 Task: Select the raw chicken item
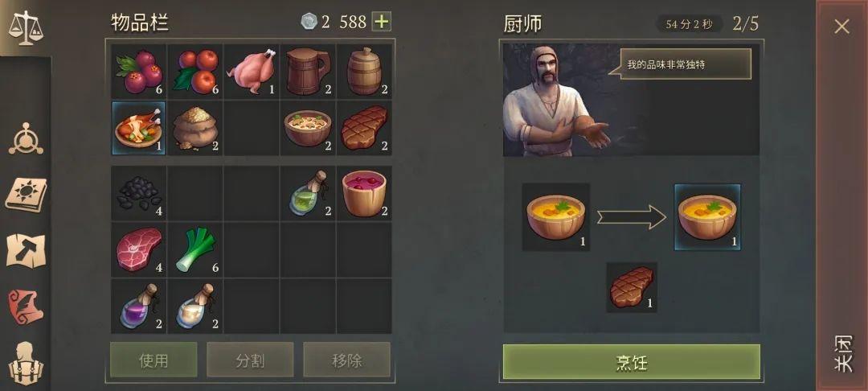pyautogui.click(x=252, y=72)
